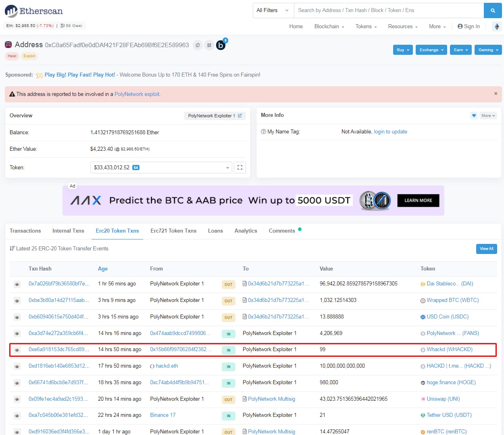Viewport: 504px width, 435px height.
Task: Toggle eye preview for txn 0xa3d74e272a359cb6f4
Action: pyautogui.click(x=17, y=333)
